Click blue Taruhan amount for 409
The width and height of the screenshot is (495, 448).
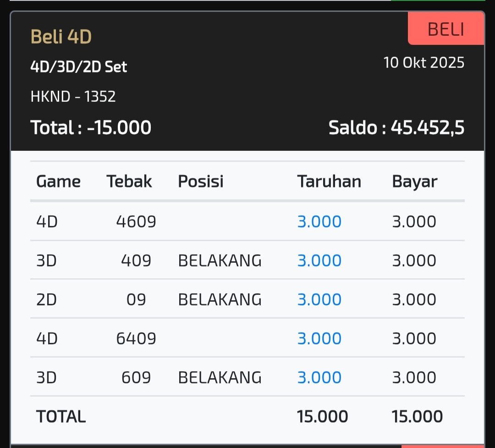[x=319, y=261]
